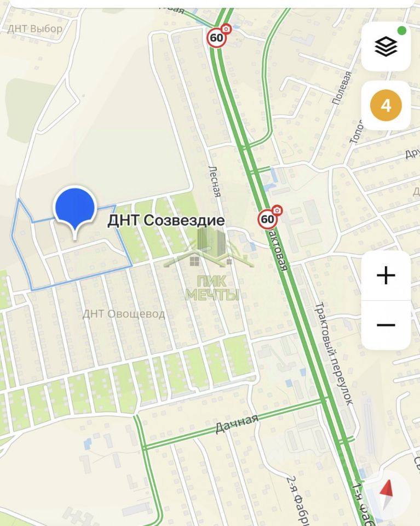
Task: Tap the Полевая street label
Action: click(x=342, y=88)
